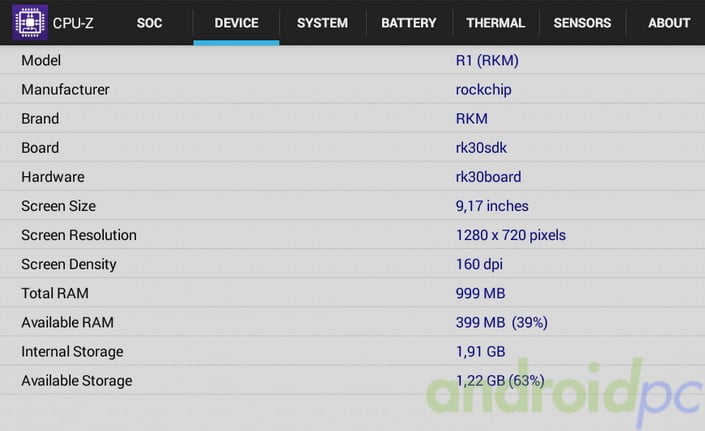
Task: Tap the Screen Size 9,17 inches value
Action: (492, 206)
